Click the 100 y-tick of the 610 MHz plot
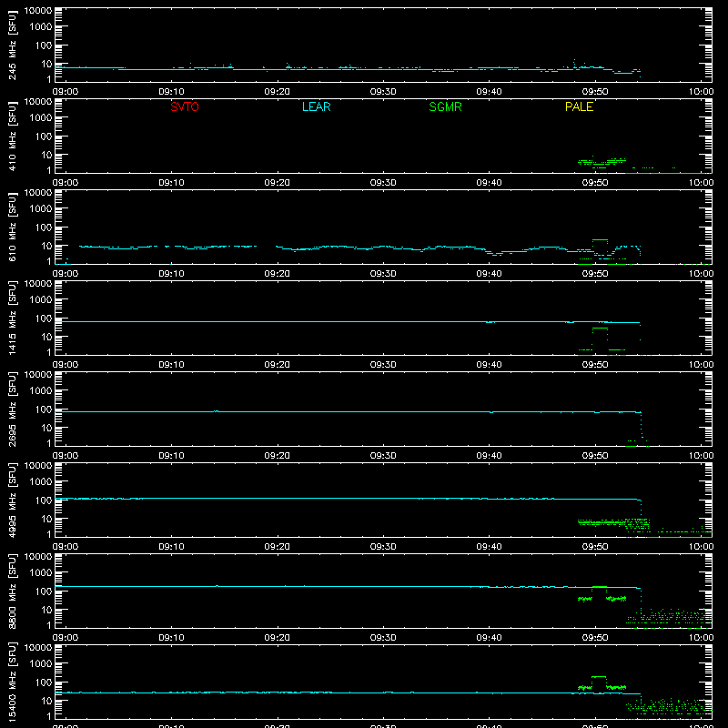Screen dimensions: 728x728 [x=44, y=227]
